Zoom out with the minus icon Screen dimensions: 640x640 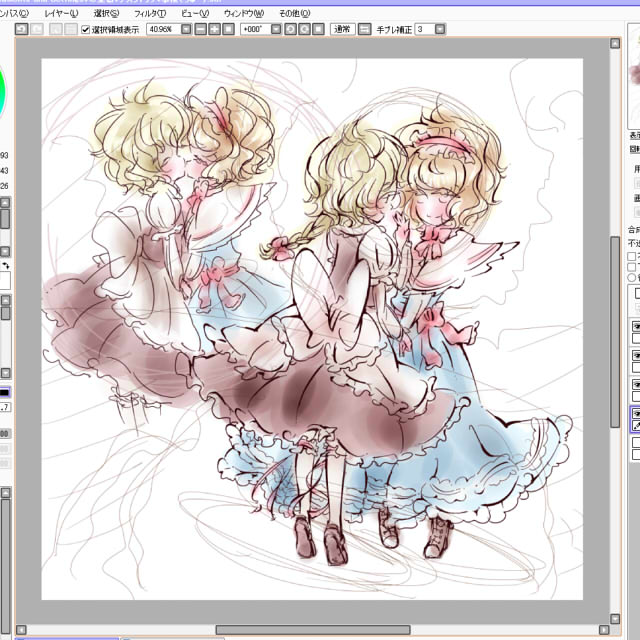(x=200, y=29)
